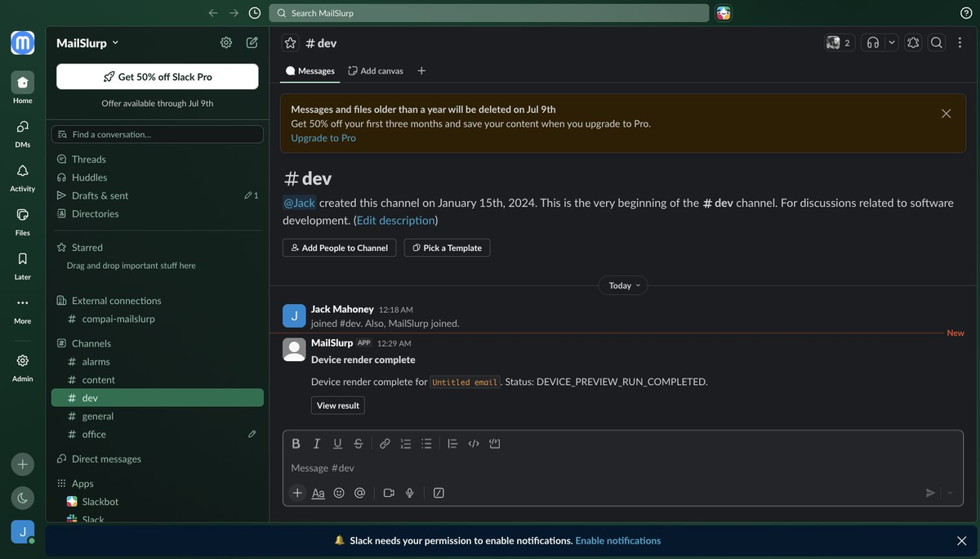Add a new tab with plus
The height and width of the screenshot is (559, 980).
click(421, 70)
